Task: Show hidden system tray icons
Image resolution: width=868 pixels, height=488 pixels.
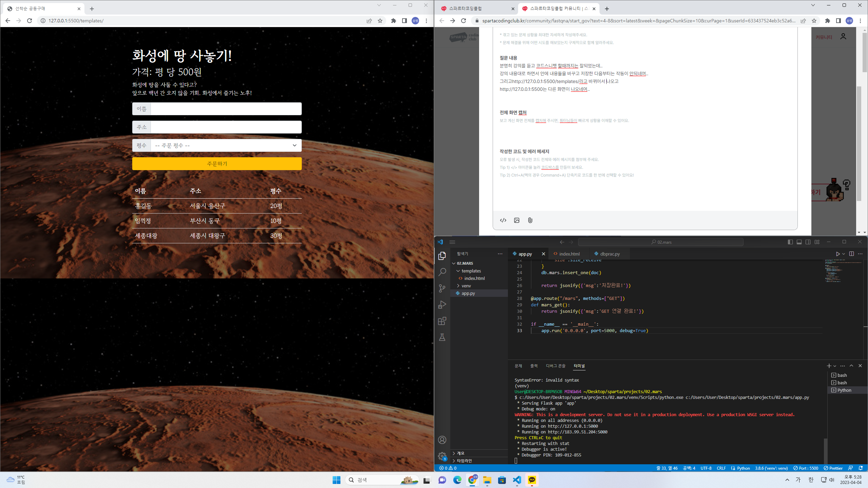Action: point(787,480)
